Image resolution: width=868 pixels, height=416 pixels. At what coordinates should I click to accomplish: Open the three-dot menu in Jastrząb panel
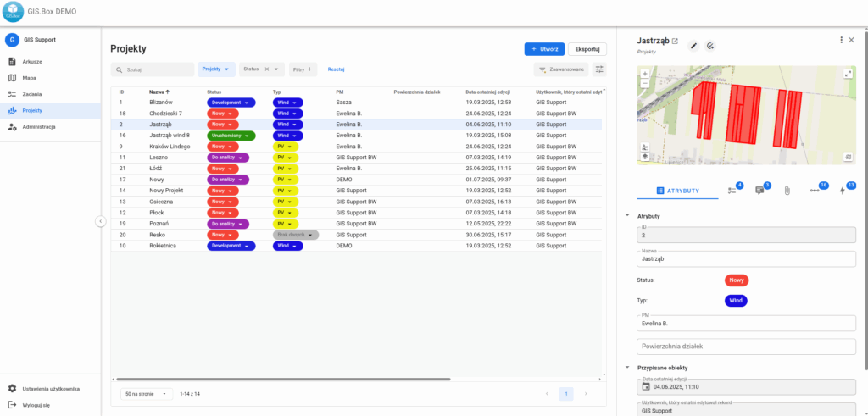tap(841, 40)
